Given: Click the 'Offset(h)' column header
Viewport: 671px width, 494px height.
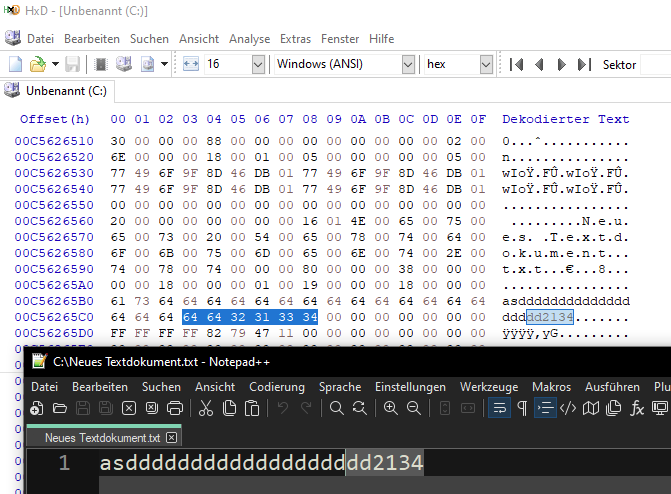Looking at the screenshot, I should point(55,119).
